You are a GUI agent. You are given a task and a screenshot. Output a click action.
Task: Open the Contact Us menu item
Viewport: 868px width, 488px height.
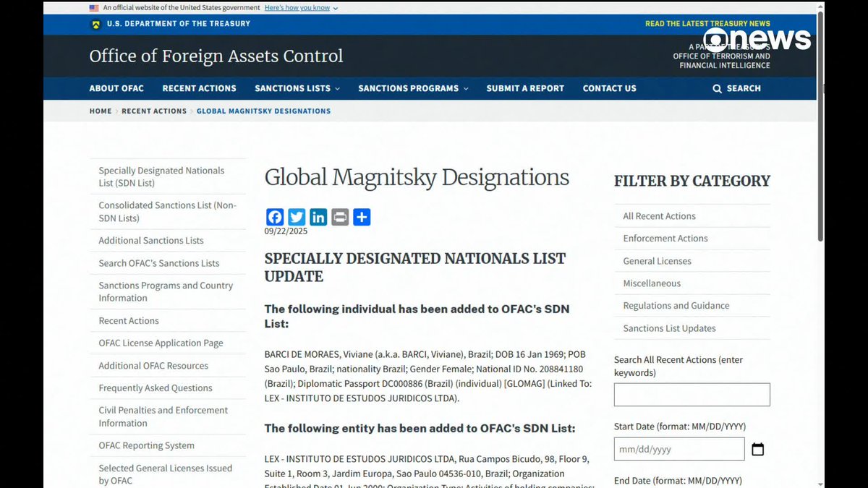click(x=610, y=88)
